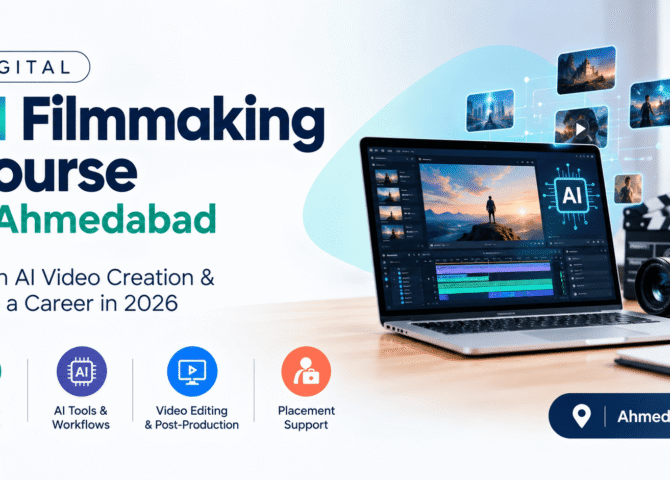Click the AI chip graphic on laptop screen
The width and height of the screenshot is (670, 480).
[x=572, y=195]
